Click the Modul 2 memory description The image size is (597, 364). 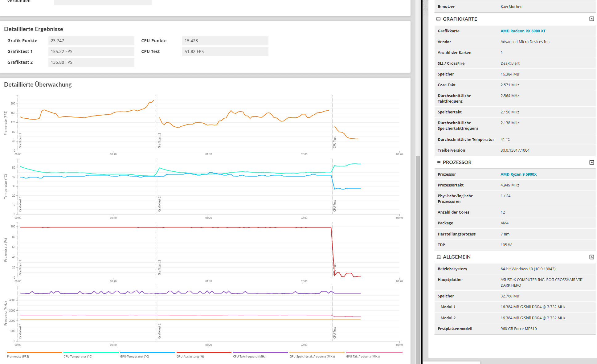coord(533,318)
